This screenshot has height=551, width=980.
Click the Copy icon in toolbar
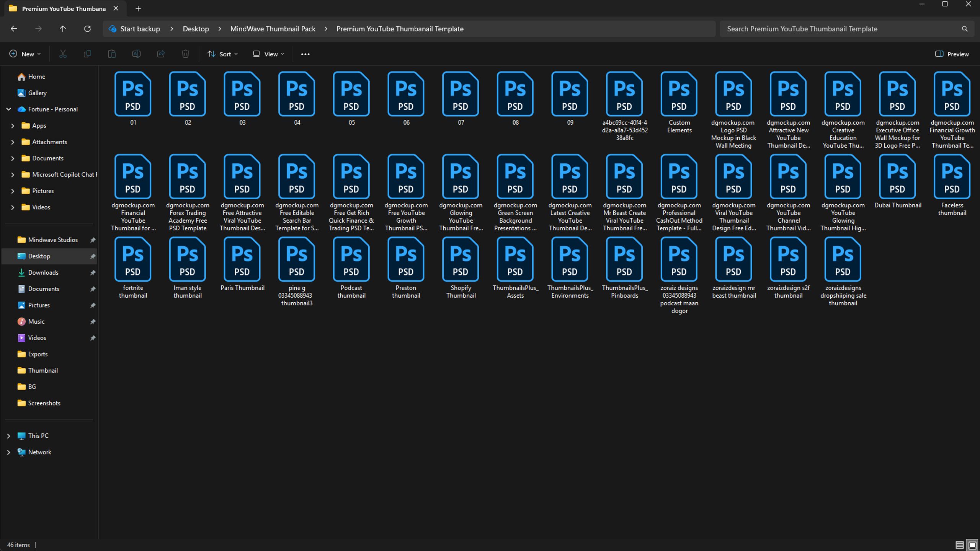tap(87, 54)
